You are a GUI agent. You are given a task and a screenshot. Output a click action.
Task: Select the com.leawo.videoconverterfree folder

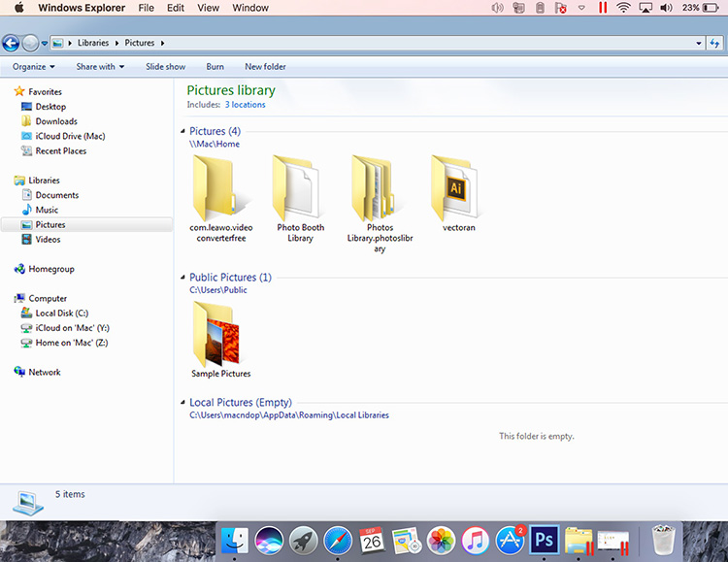tap(221, 198)
